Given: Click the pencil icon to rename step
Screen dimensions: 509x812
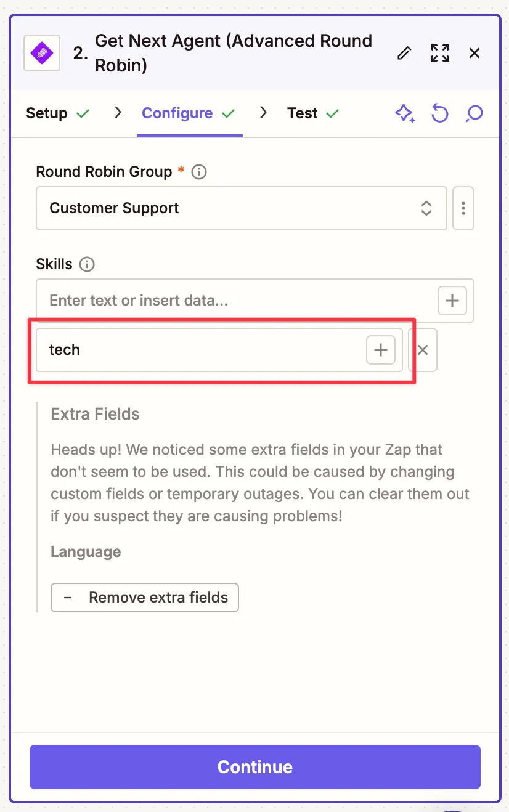Looking at the screenshot, I should point(404,53).
